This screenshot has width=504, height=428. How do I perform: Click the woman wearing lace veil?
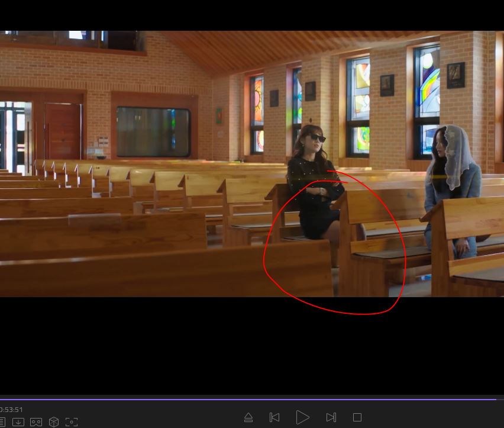coord(451,178)
